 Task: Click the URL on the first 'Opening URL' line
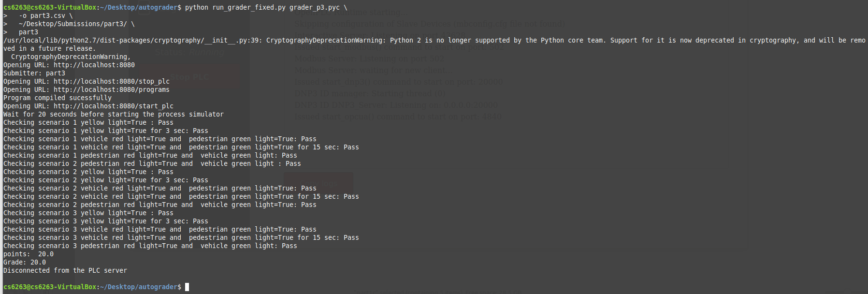[x=94, y=65]
